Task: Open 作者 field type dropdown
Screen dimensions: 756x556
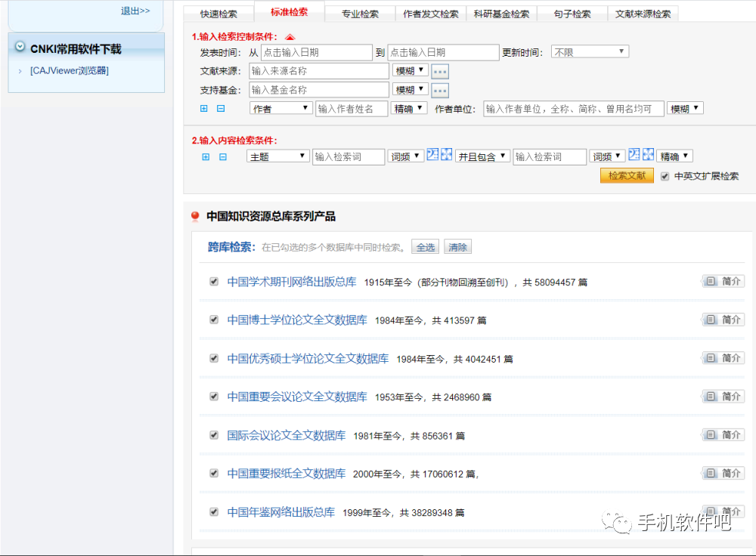Action: coord(280,109)
